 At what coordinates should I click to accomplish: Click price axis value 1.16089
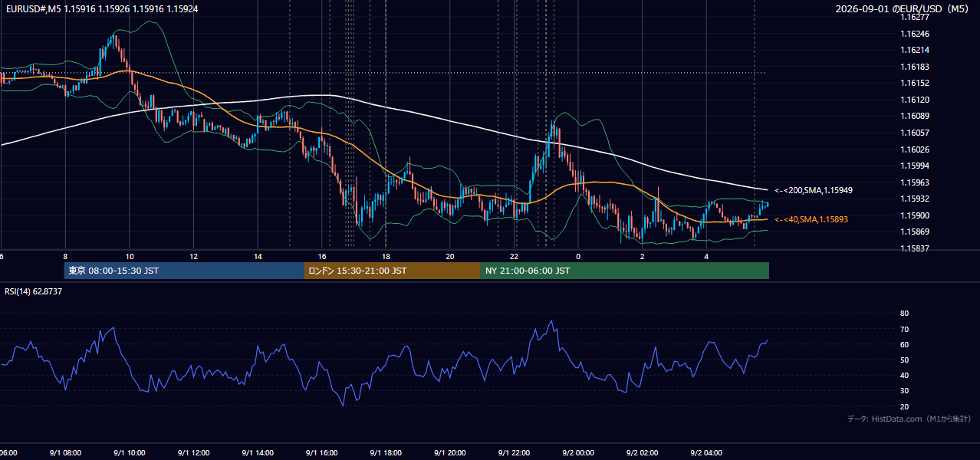(915, 116)
